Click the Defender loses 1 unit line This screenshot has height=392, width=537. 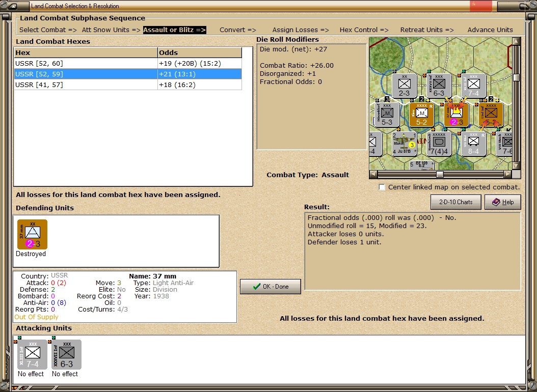pyautogui.click(x=344, y=242)
